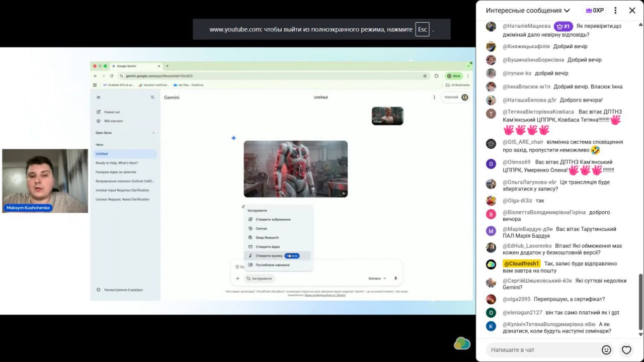
Task: Click the Напишите в чат input field
Action: pyautogui.click(x=543, y=350)
